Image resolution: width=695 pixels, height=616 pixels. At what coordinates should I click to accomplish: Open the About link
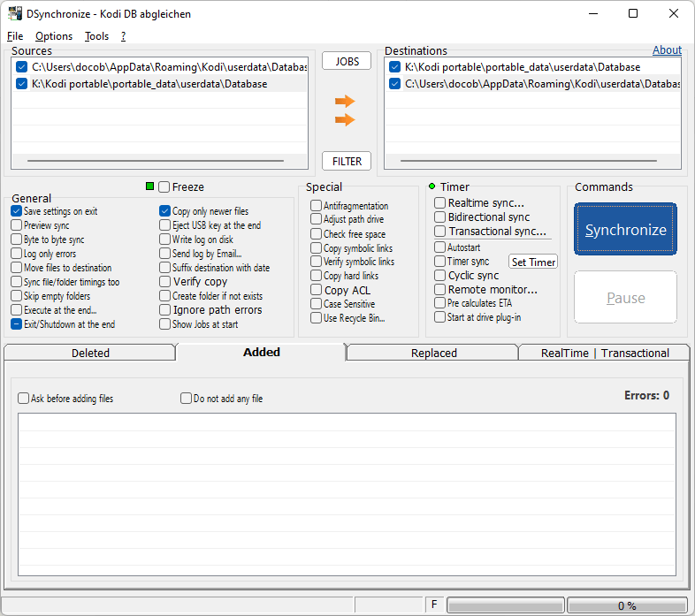pyautogui.click(x=667, y=50)
